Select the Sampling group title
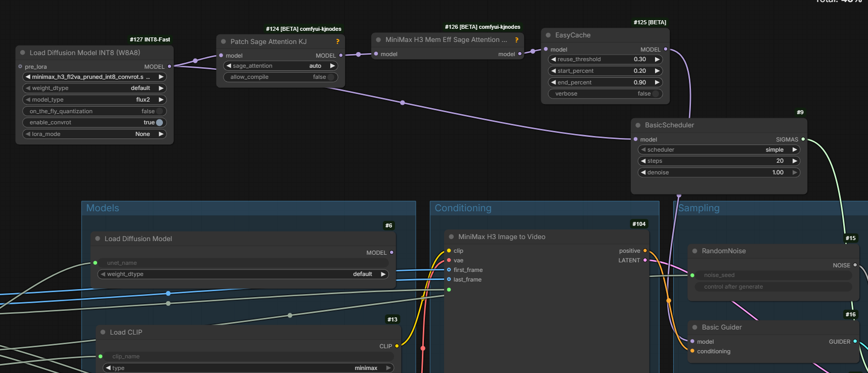Screen dimensions: 868x373 point(699,208)
